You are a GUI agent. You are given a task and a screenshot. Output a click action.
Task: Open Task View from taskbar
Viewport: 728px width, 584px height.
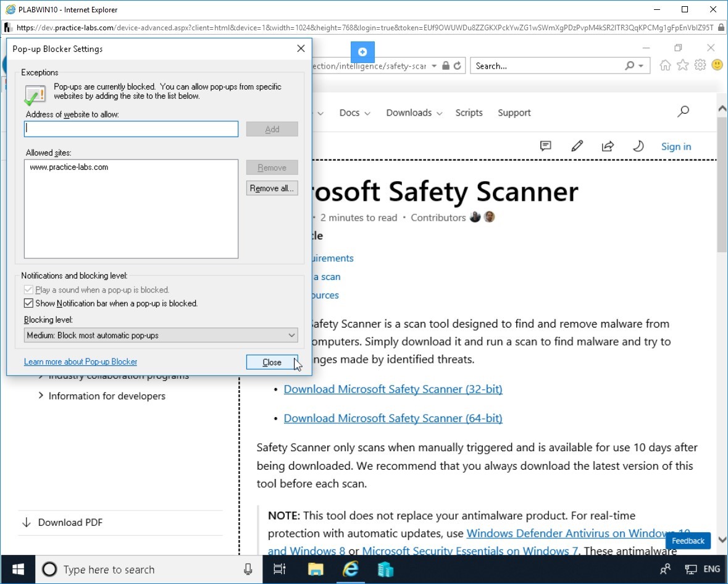[x=280, y=569]
